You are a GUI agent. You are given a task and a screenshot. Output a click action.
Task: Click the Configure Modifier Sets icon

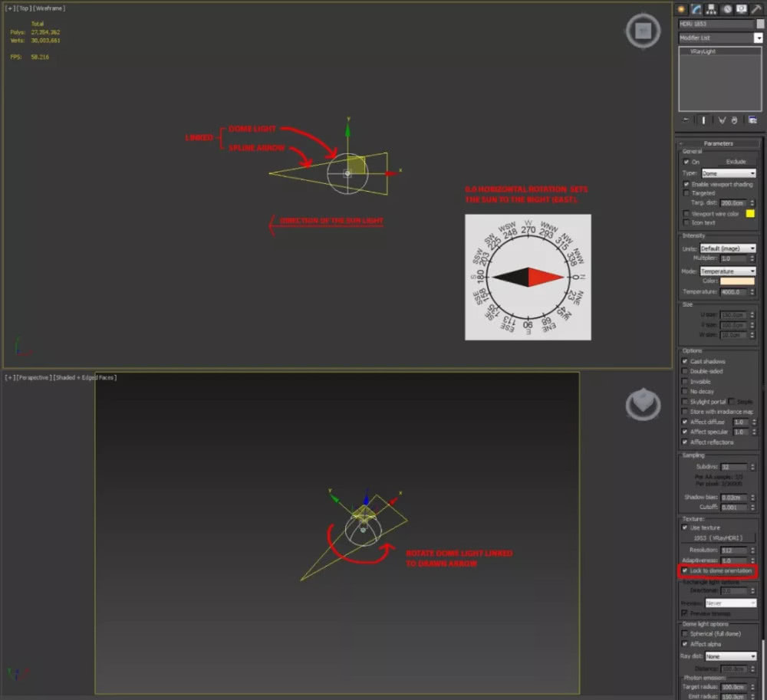pos(753,120)
